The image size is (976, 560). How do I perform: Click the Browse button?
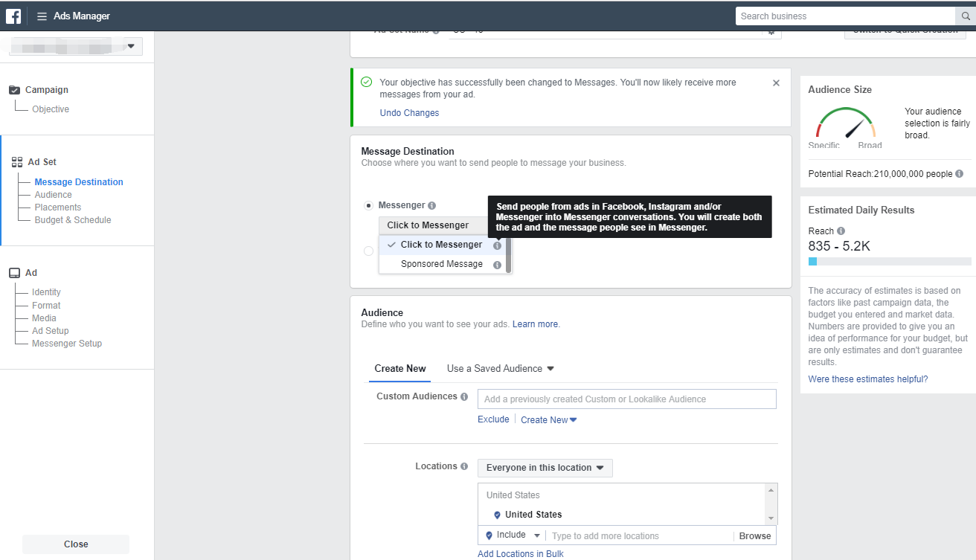[755, 536]
